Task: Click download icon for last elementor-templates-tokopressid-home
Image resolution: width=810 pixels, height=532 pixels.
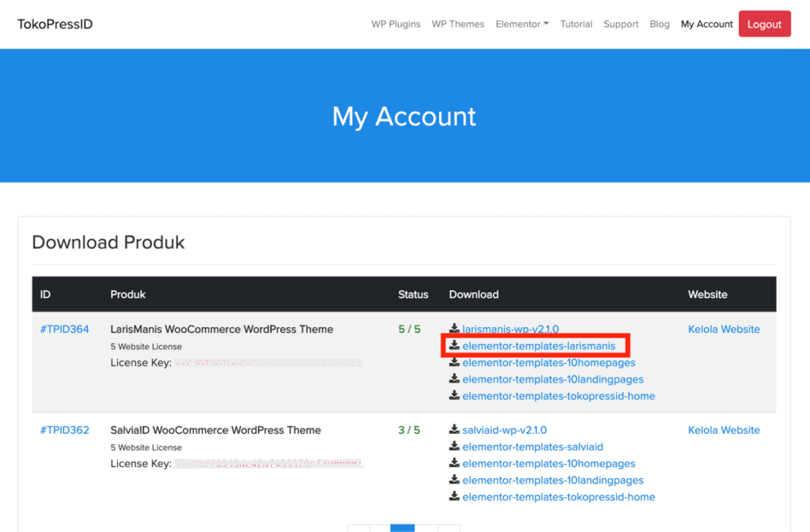Action: [x=454, y=497]
